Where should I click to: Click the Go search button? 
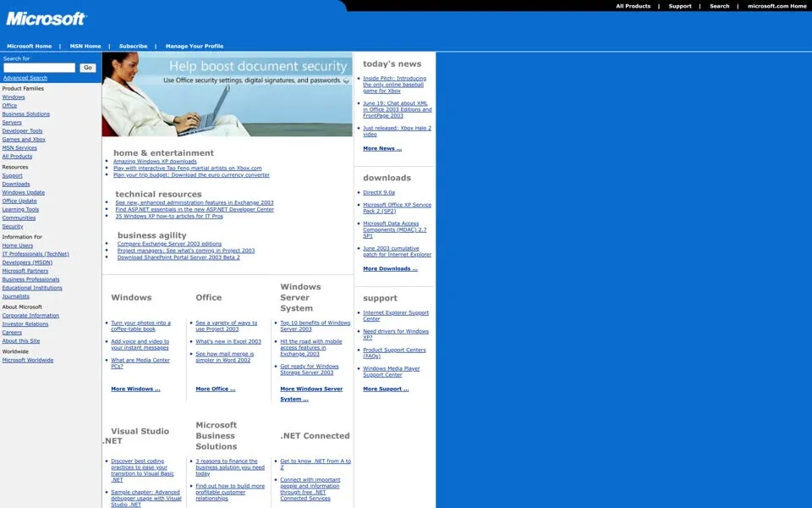coord(88,68)
